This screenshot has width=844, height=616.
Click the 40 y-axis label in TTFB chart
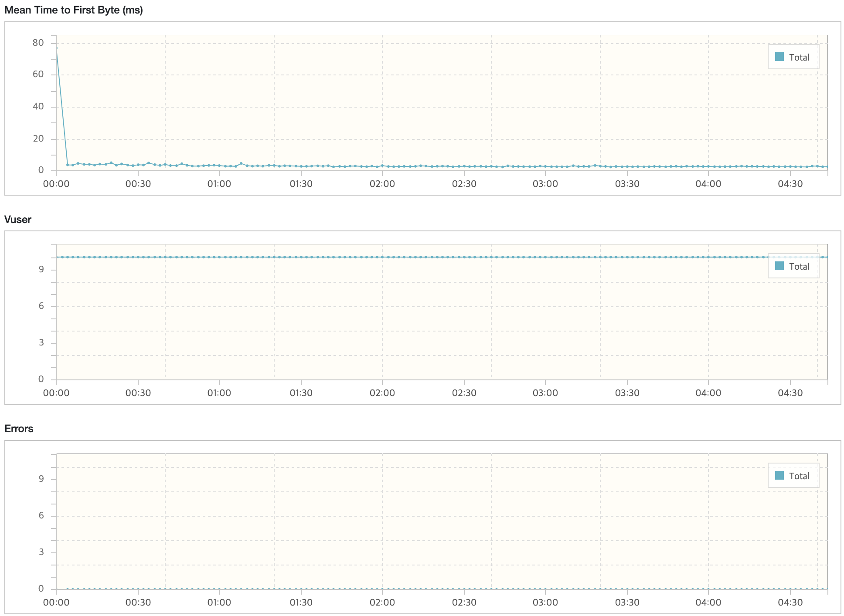[38, 107]
